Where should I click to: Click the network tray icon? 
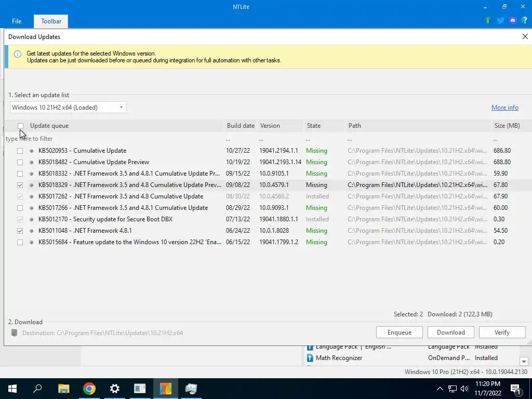[x=453, y=389]
